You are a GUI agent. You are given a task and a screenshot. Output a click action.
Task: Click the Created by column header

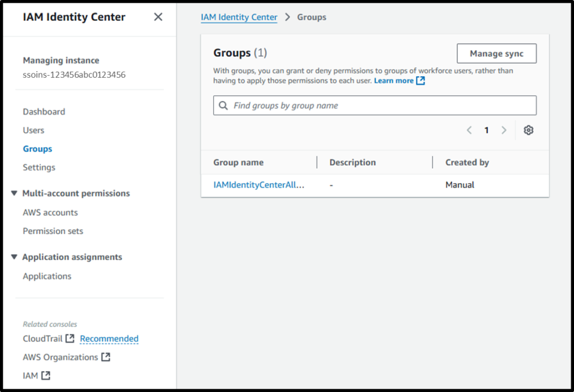click(467, 162)
